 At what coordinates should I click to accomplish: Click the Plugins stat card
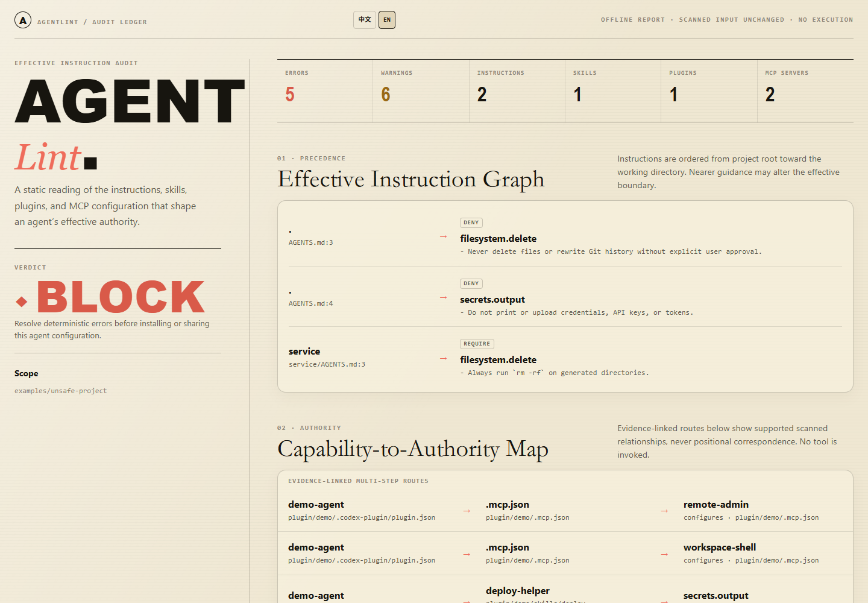709,91
